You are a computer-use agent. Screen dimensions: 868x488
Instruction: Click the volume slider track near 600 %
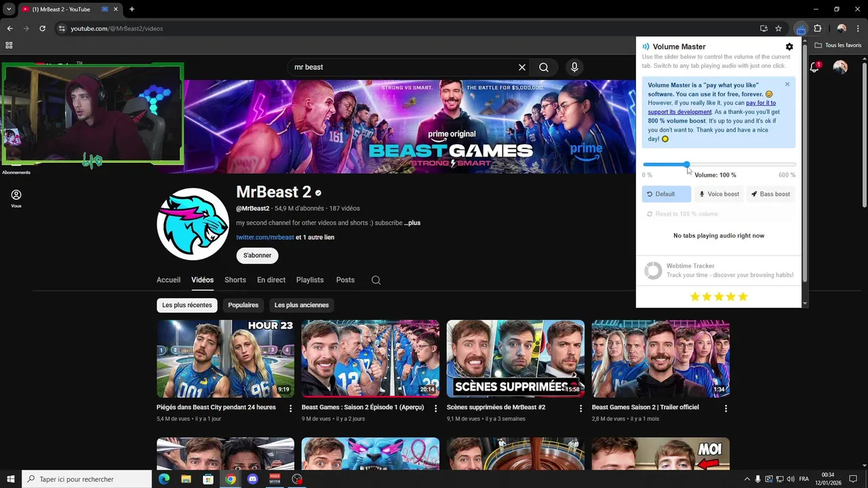pyautogui.click(x=793, y=165)
